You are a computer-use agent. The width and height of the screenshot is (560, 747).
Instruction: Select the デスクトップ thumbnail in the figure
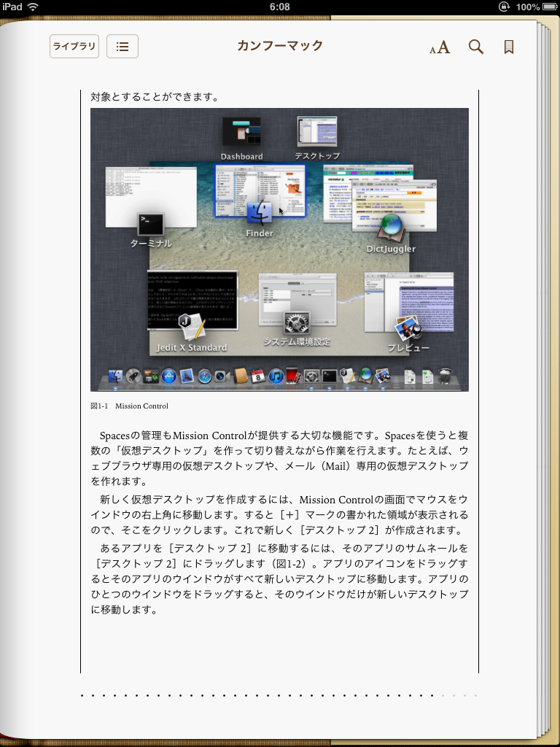[317, 131]
